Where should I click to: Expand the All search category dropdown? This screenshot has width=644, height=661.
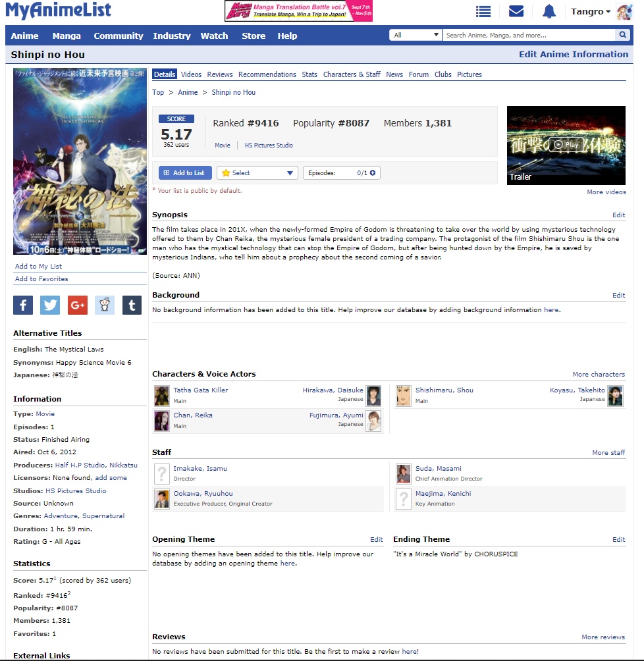[416, 35]
